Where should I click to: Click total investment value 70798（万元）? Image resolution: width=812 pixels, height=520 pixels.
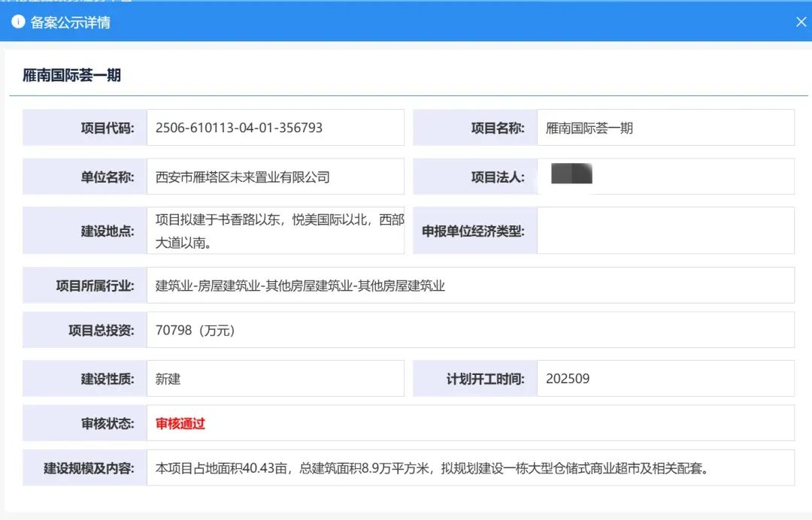[195, 330]
